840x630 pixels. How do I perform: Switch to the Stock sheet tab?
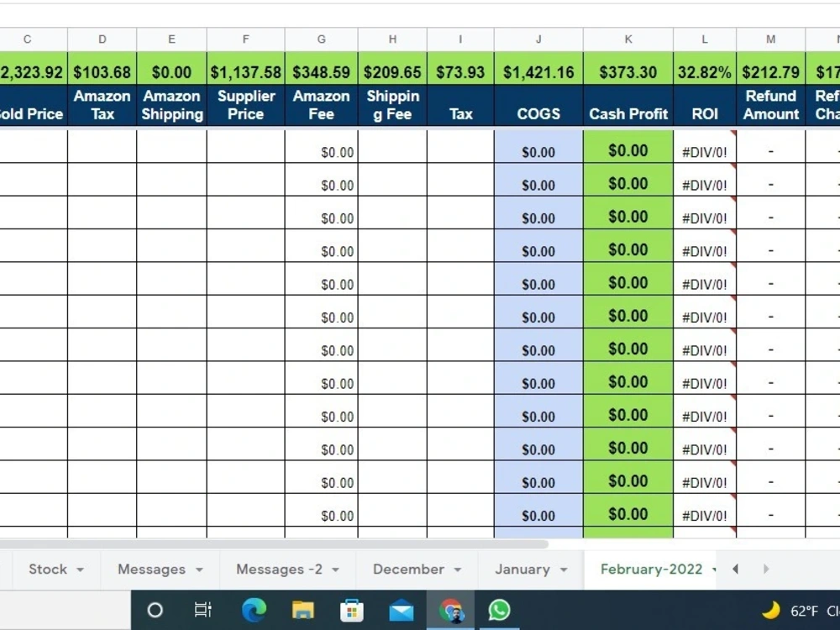(x=48, y=569)
